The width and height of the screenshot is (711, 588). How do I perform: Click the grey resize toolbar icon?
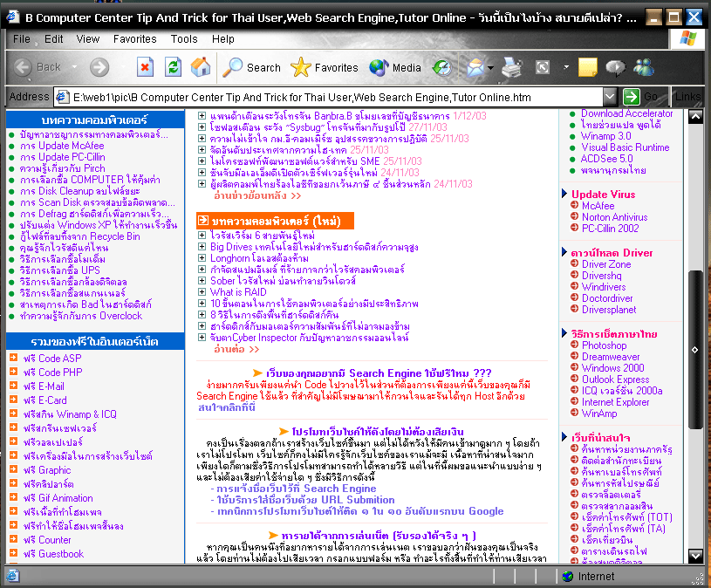coord(543,67)
